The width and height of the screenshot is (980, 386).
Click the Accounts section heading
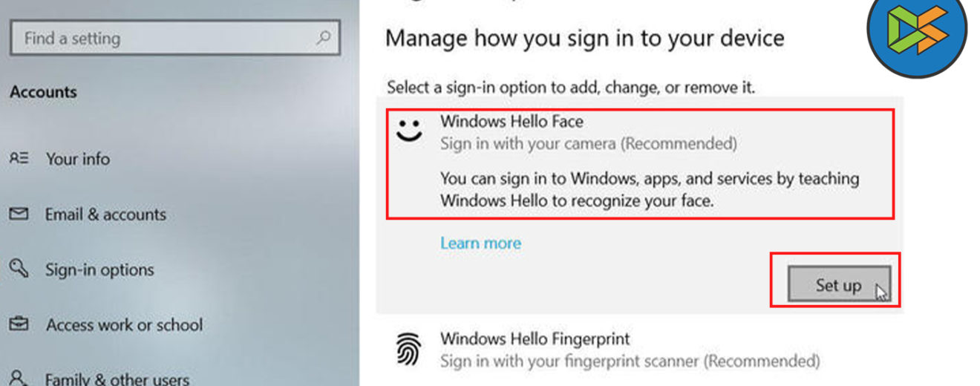pos(43,92)
